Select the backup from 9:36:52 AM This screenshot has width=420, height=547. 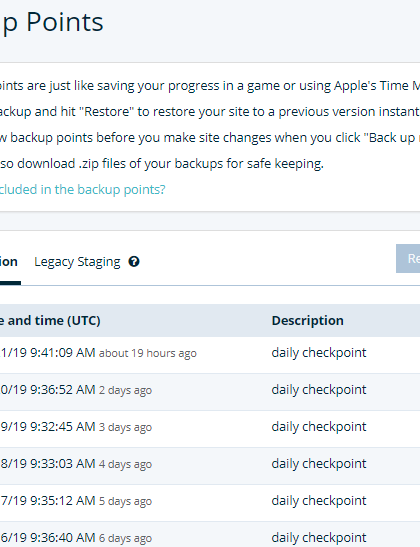[210, 392]
